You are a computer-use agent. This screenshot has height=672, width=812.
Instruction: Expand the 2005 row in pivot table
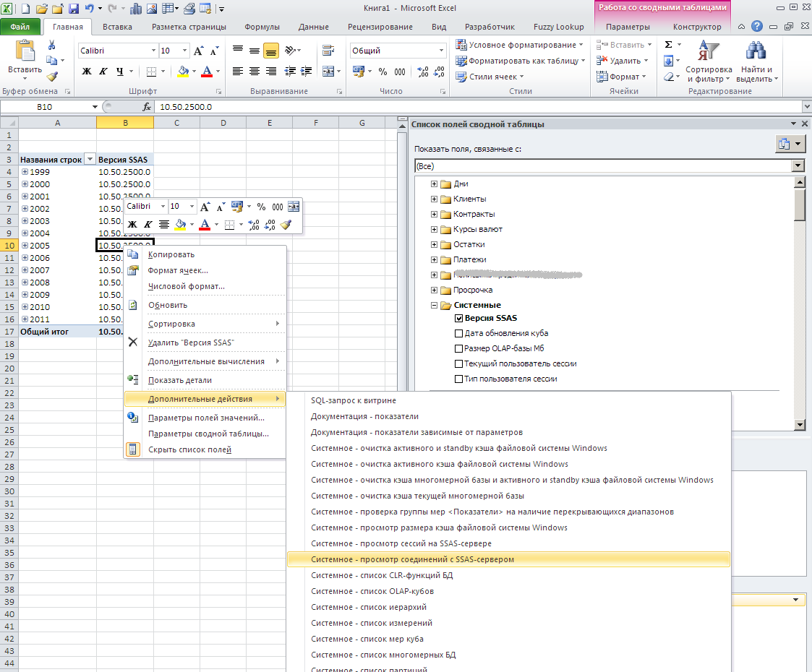click(x=25, y=246)
